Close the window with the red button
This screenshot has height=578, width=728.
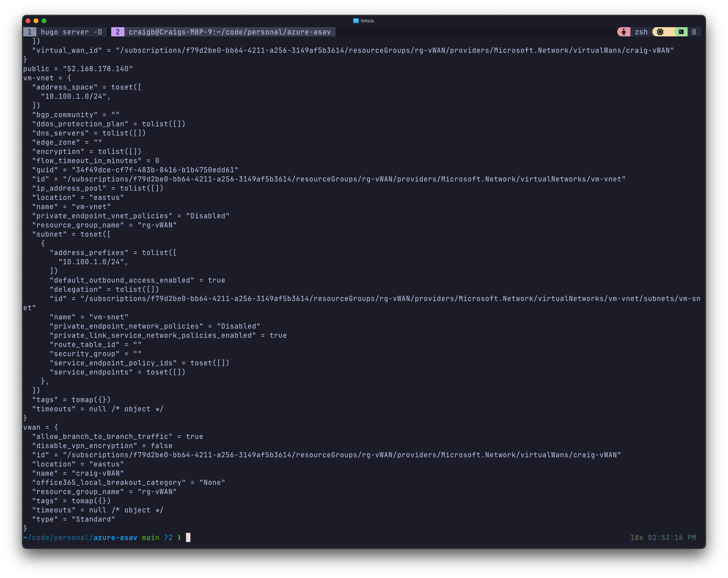(x=28, y=21)
